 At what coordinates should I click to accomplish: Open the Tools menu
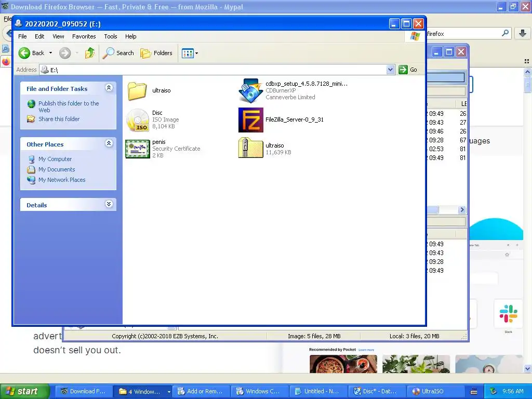click(x=110, y=36)
